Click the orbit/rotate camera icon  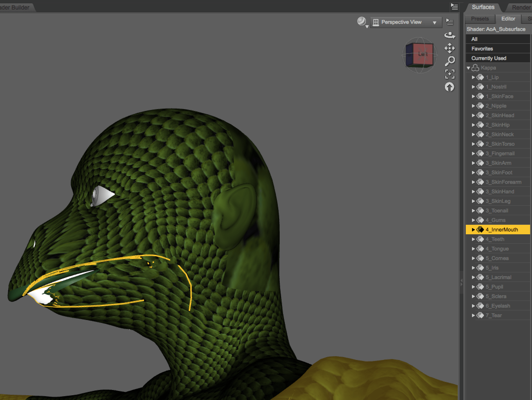(449, 35)
